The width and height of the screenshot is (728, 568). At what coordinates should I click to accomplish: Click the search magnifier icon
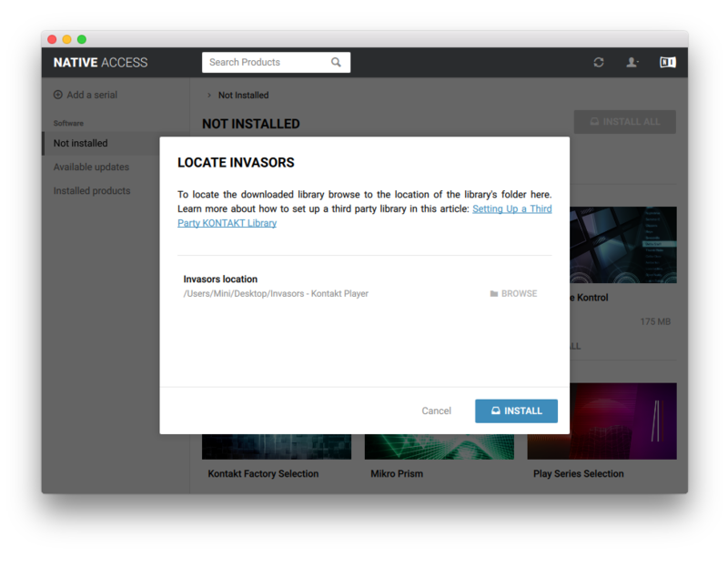coord(336,62)
